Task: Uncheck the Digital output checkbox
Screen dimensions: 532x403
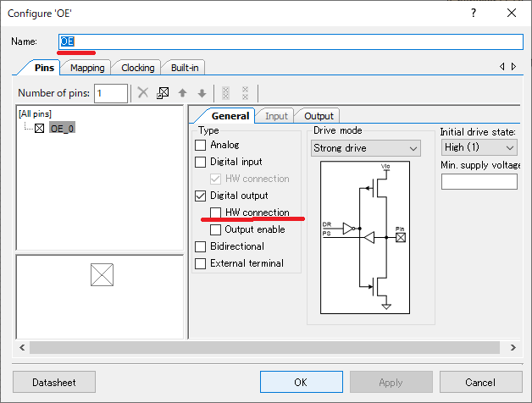Action: tap(200, 196)
